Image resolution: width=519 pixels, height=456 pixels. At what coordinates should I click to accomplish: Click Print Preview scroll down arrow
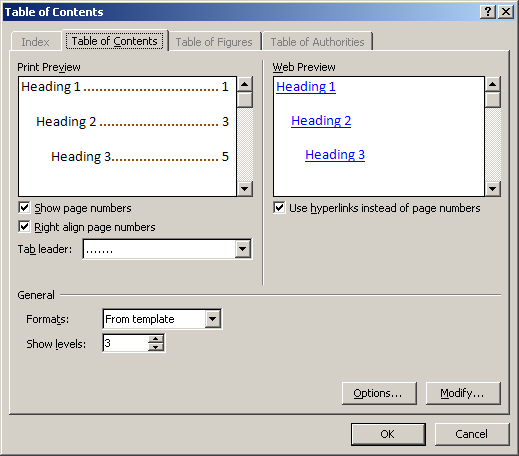(245, 189)
